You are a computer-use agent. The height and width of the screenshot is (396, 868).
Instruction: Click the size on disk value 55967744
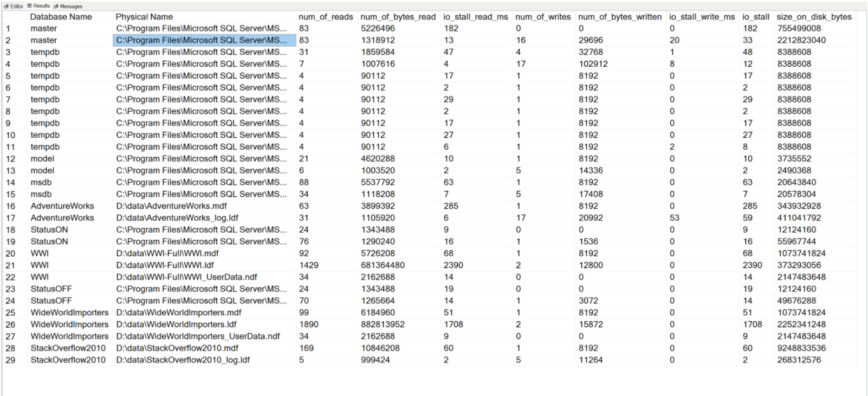[797, 242]
